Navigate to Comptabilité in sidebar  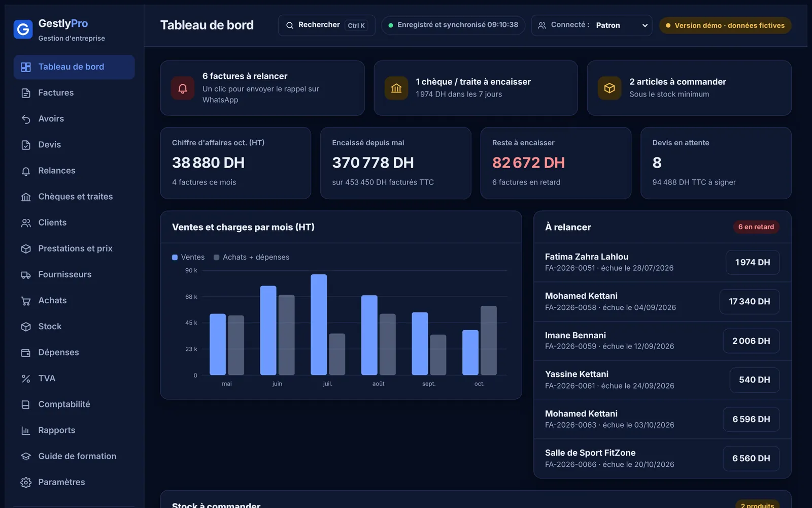(74, 404)
